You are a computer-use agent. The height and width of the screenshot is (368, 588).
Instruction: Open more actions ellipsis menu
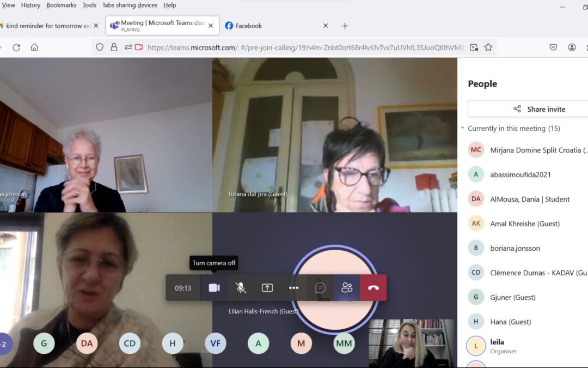click(294, 288)
